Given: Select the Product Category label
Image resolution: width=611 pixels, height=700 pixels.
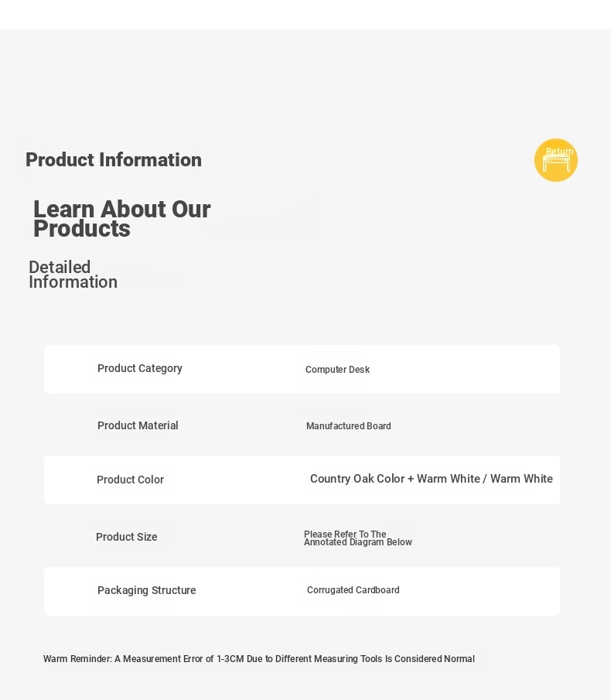Looking at the screenshot, I should coord(140,368).
